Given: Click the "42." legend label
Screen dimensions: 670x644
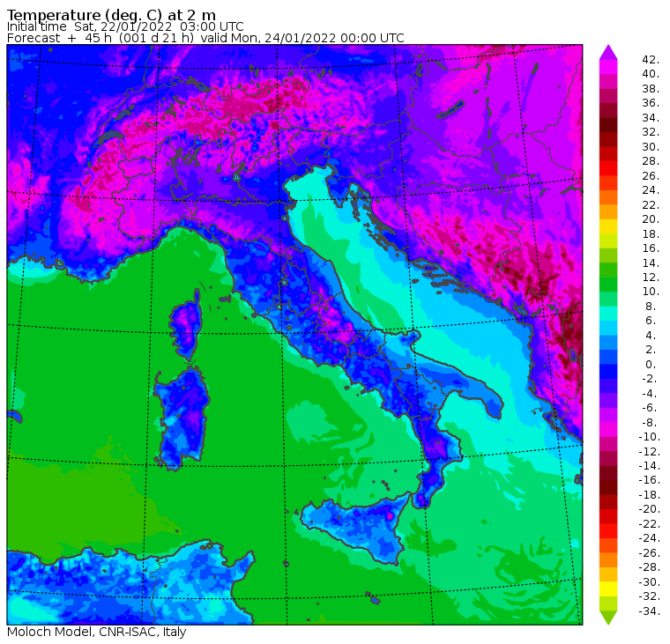Looking at the screenshot, I should (x=651, y=59).
